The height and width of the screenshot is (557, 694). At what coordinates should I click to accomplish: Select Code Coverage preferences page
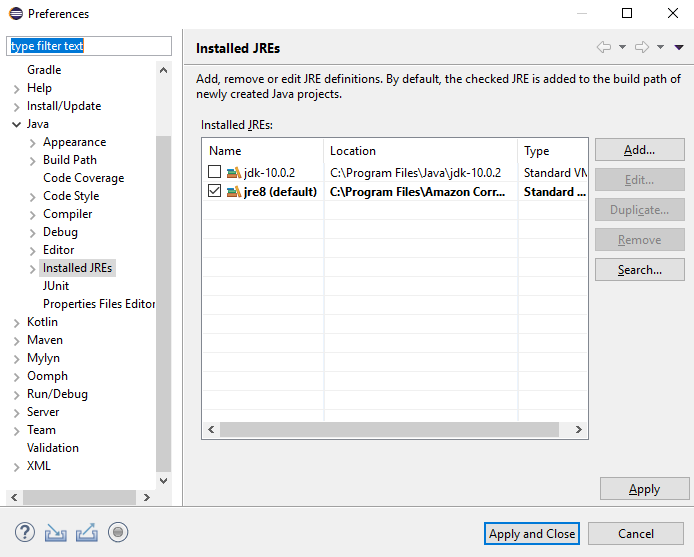click(x=84, y=178)
